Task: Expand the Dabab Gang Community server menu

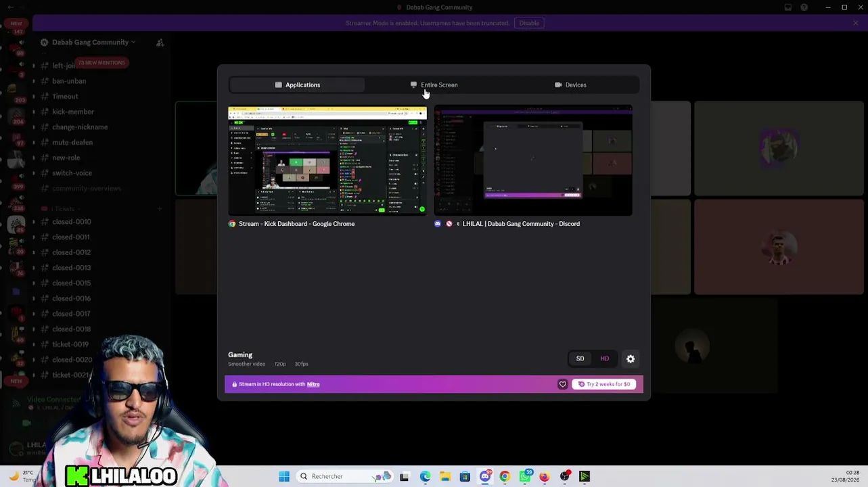Action: pyautogui.click(x=93, y=42)
